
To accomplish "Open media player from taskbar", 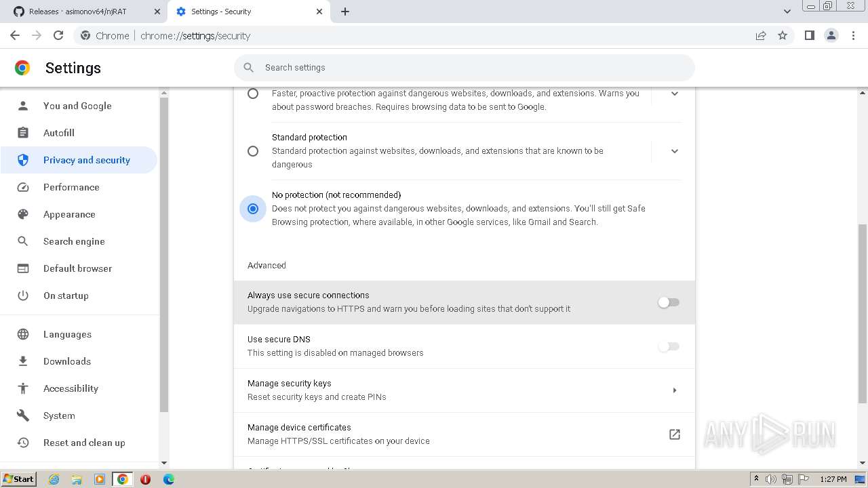I will [100, 479].
